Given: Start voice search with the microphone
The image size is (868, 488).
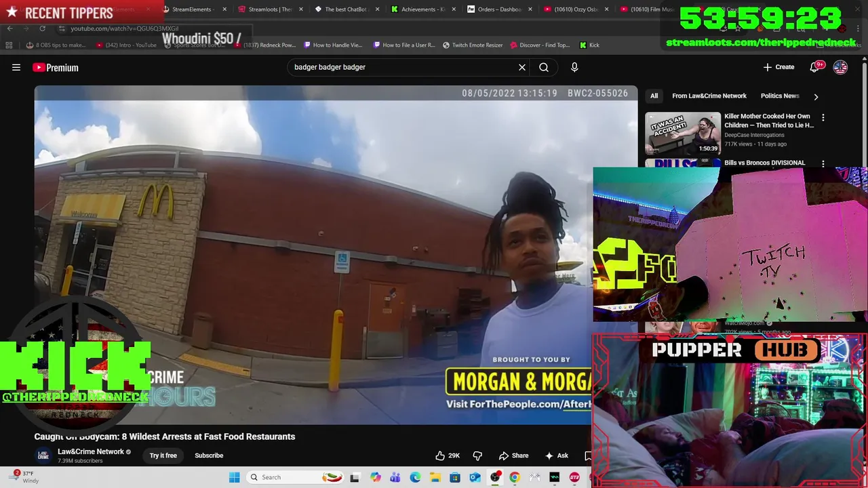Looking at the screenshot, I should [x=574, y=67].
